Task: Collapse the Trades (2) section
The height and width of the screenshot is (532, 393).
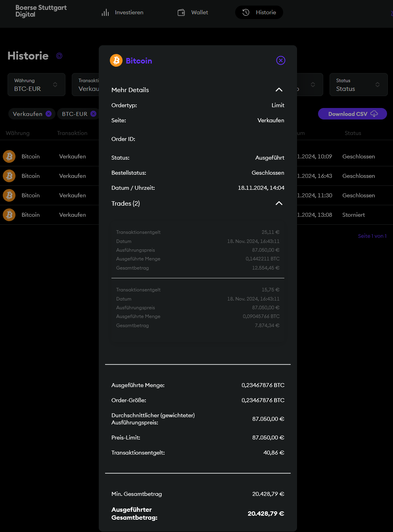Action: 279,203
